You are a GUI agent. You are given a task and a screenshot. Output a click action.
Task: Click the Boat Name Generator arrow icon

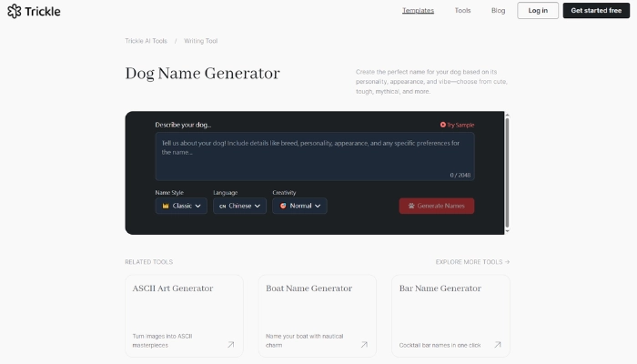pos(364,345)
